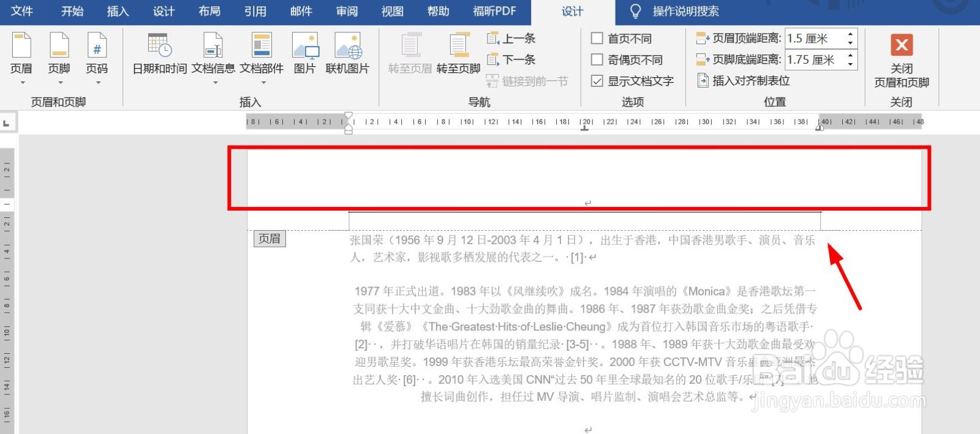Increase 页脚底端距离 with up spinner
Screen dimensions: 980x434
pos(850,56)
